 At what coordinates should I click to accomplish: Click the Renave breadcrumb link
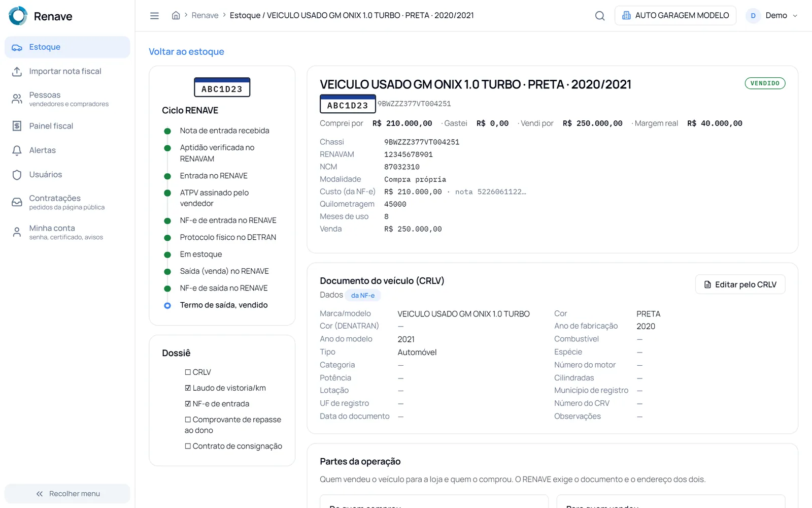click(x=205, y=15)
